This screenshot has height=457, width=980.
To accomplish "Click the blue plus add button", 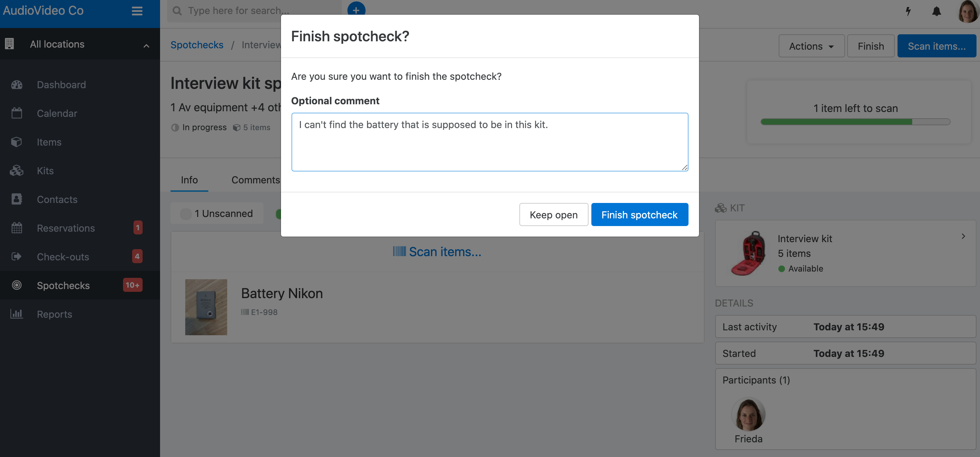I will click(356, 10).
